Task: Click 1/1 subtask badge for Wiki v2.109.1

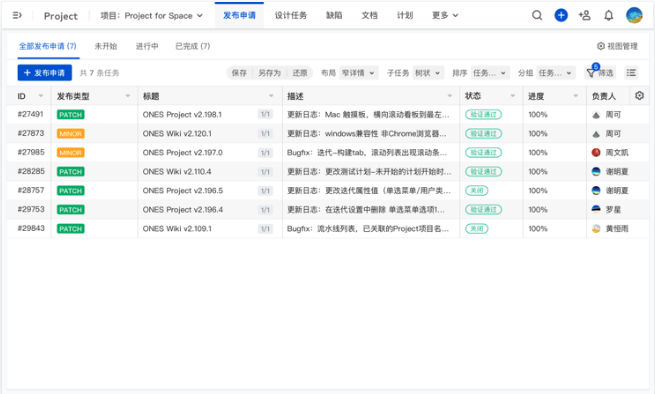Action: pyautogui.click(x=265, y=229)
